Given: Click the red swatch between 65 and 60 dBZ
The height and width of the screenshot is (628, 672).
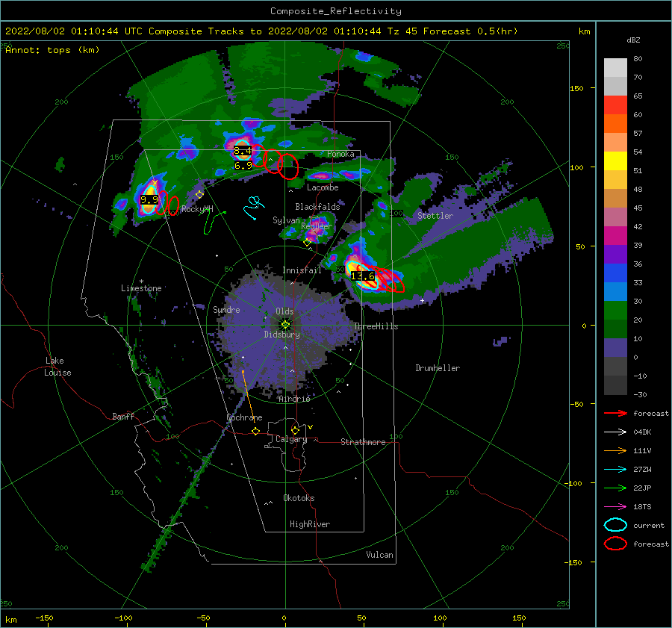Looking at the screenshot, I should pos(615,105).
